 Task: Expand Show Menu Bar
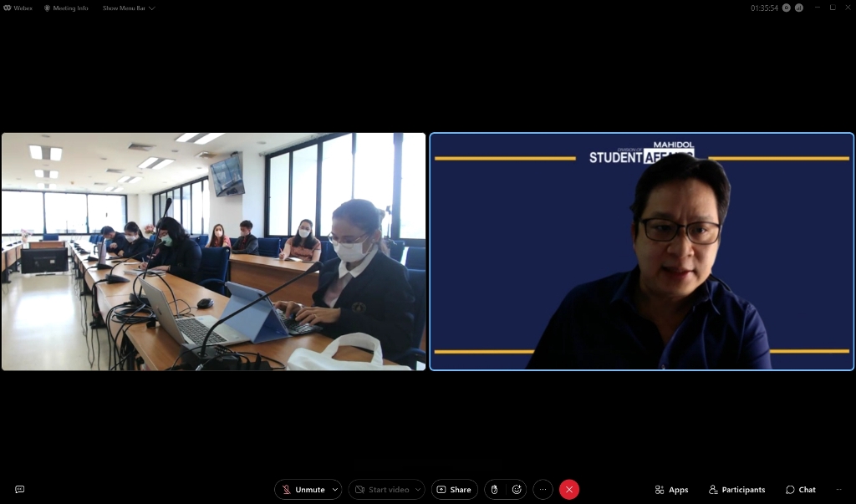pos(128,8)
